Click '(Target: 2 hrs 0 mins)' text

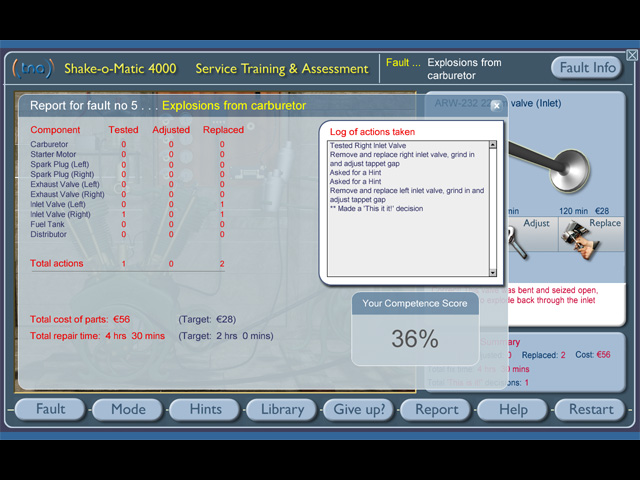(226, 336)
